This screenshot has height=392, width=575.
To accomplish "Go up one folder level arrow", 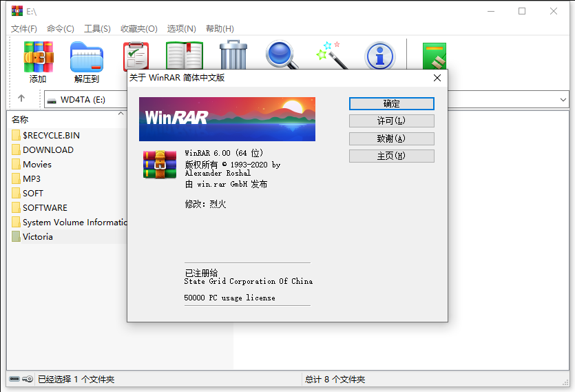I will coord(21,99).
